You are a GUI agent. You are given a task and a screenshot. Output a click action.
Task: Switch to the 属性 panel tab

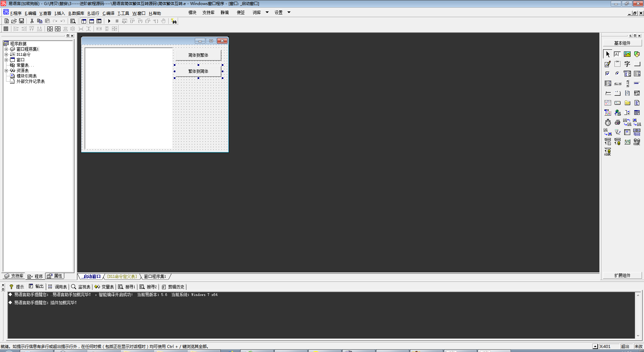pyautogui.click(x=55, y=276)
